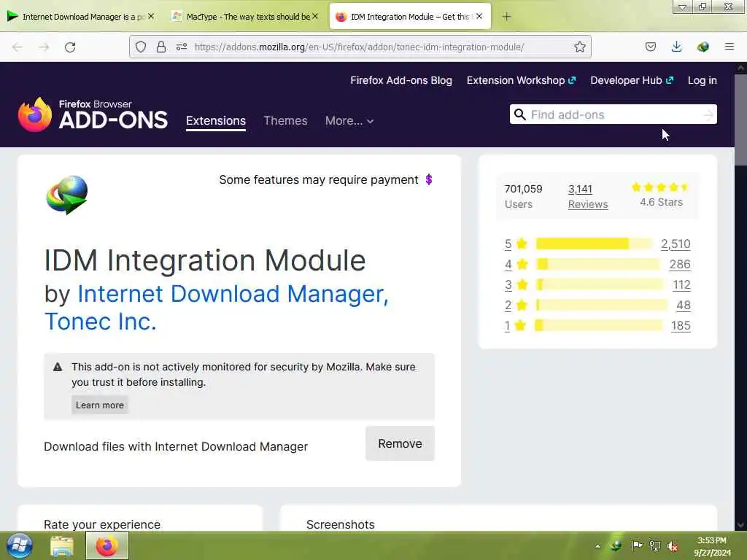Click the Firefox taskbar button

[107, 545]
